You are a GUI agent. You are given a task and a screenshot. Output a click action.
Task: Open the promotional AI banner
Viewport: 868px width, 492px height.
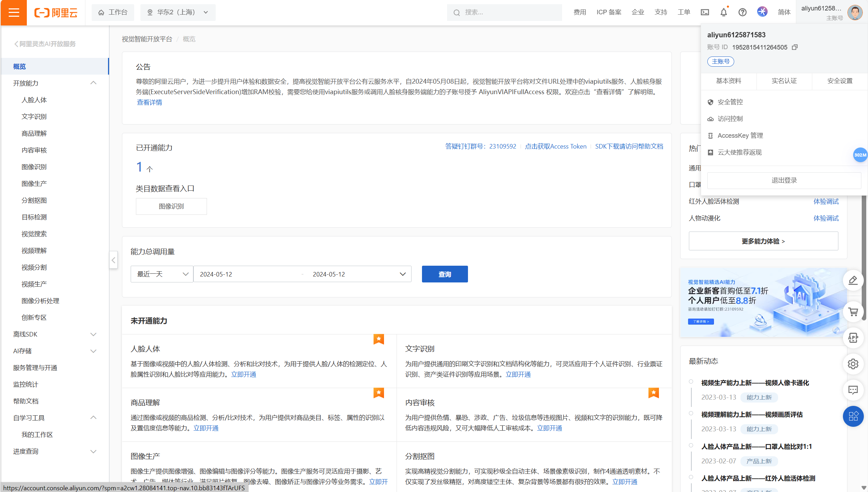(x=763, y=302)
